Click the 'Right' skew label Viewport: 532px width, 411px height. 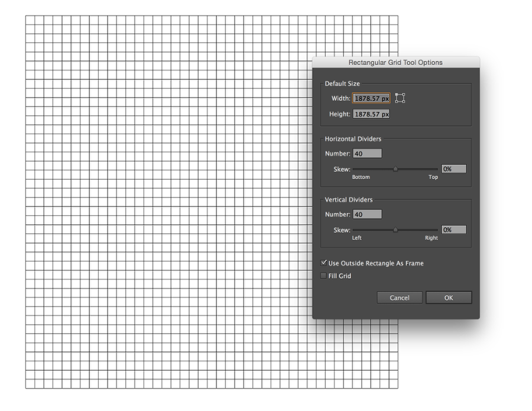[432, 238]
